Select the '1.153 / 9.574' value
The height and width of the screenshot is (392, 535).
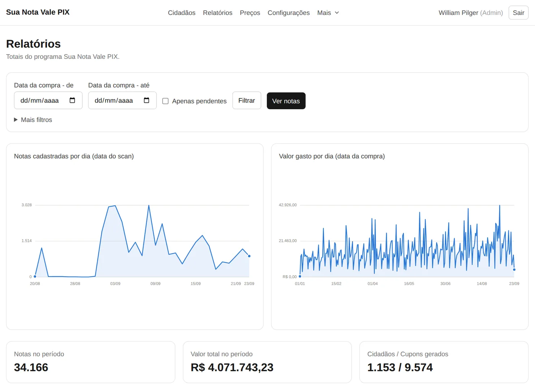point(400,368)
